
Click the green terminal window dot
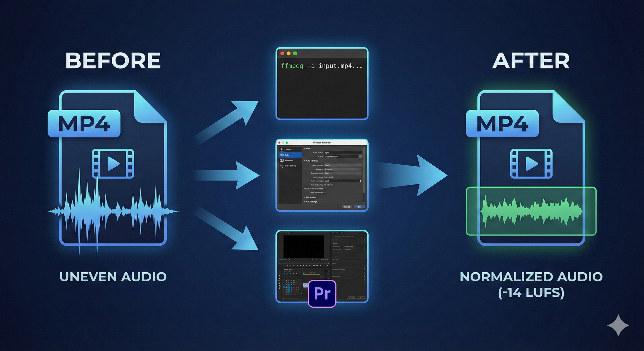tap(295, 53)
